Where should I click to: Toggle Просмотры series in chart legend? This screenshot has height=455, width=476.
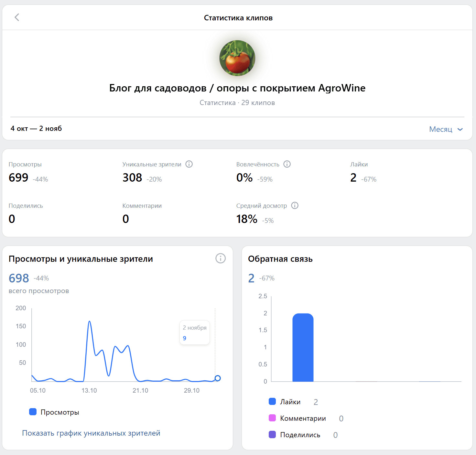pos(54,412)
